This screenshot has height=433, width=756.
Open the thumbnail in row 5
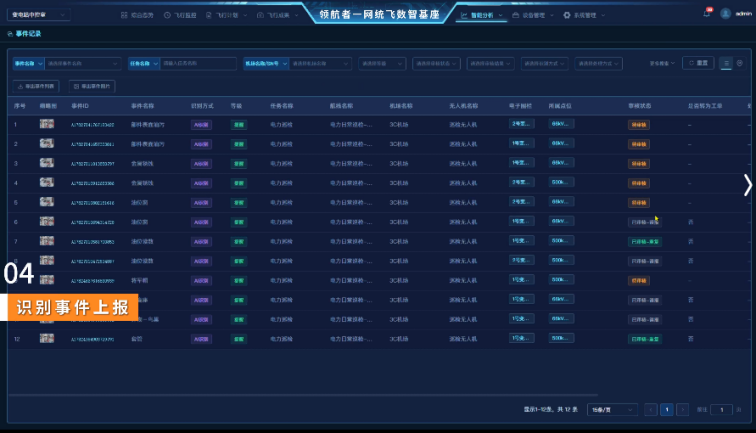pyautogui.click(x=47, y=202)
